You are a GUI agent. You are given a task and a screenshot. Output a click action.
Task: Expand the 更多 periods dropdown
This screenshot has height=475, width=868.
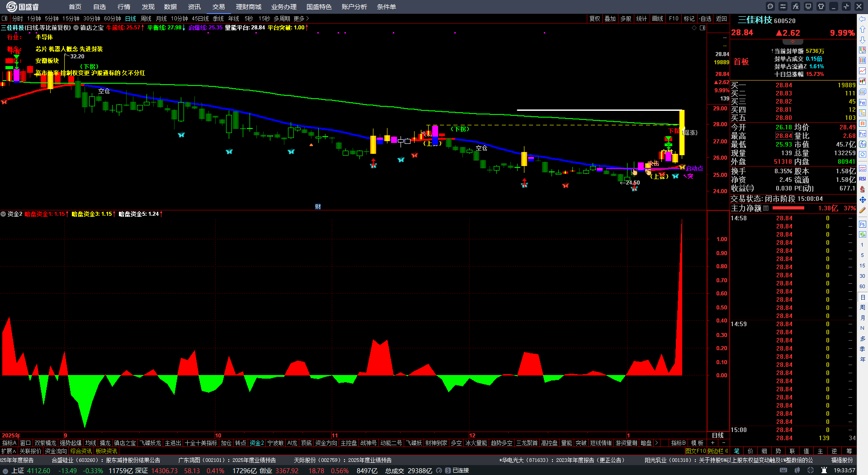click(301, 19)
